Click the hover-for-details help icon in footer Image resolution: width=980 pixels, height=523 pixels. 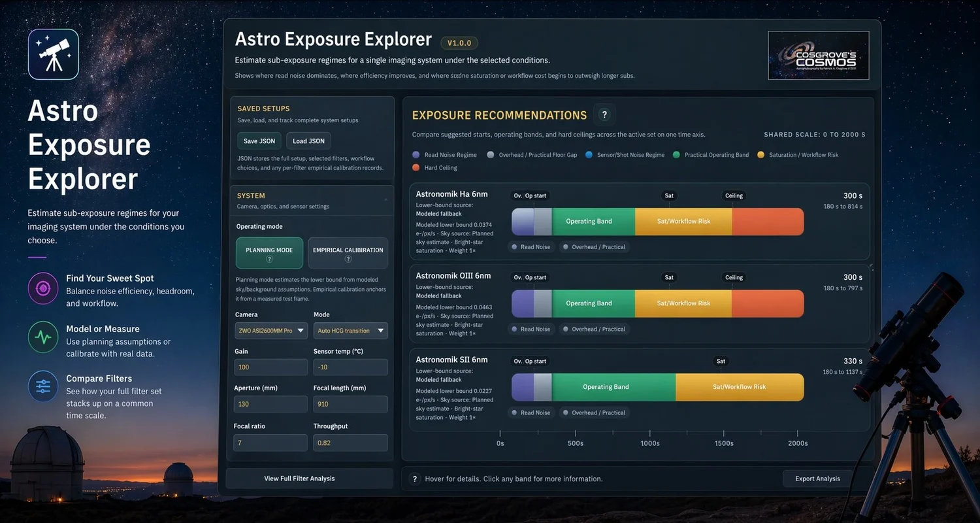[x=414, y=479]
